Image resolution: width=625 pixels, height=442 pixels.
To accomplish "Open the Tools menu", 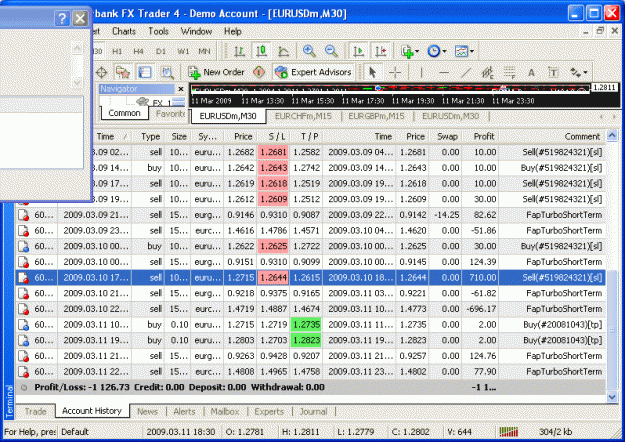I will click(x=158, y=31).
